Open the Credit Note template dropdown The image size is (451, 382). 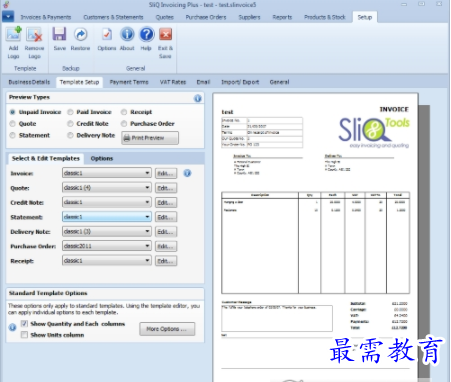(107, 202)
